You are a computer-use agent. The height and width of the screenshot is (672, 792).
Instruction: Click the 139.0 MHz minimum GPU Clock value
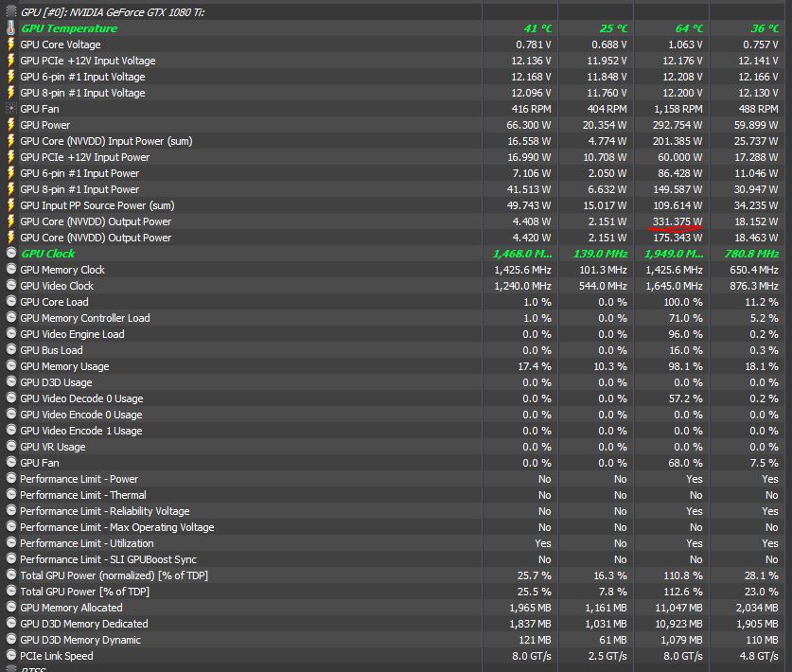coord(600,254)
